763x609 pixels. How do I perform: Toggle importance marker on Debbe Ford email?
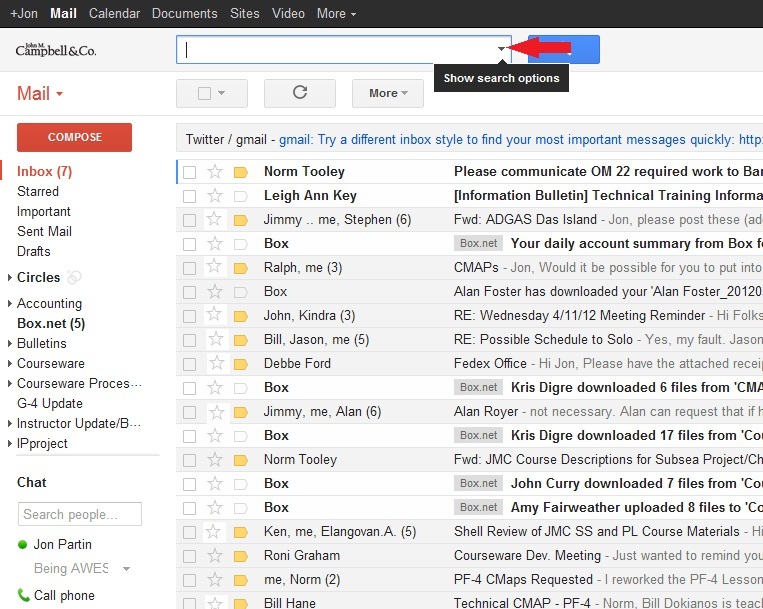[x=241, y=364]
